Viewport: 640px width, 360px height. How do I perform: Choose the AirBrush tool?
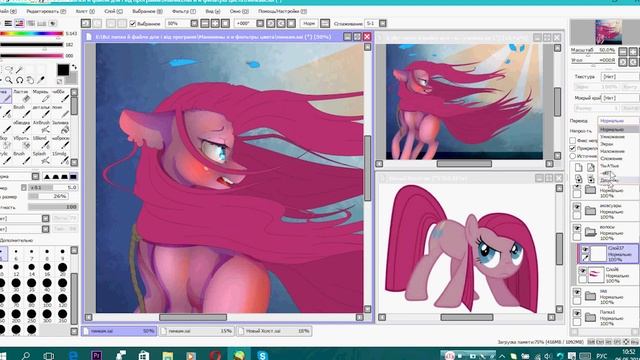pyautogui.click(x=41, y=127)
